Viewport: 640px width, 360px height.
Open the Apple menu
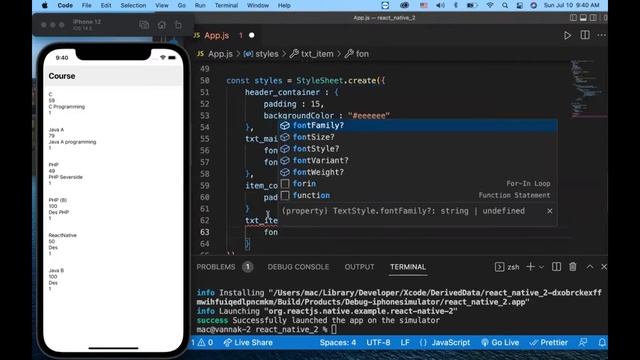tap(45, 5)
